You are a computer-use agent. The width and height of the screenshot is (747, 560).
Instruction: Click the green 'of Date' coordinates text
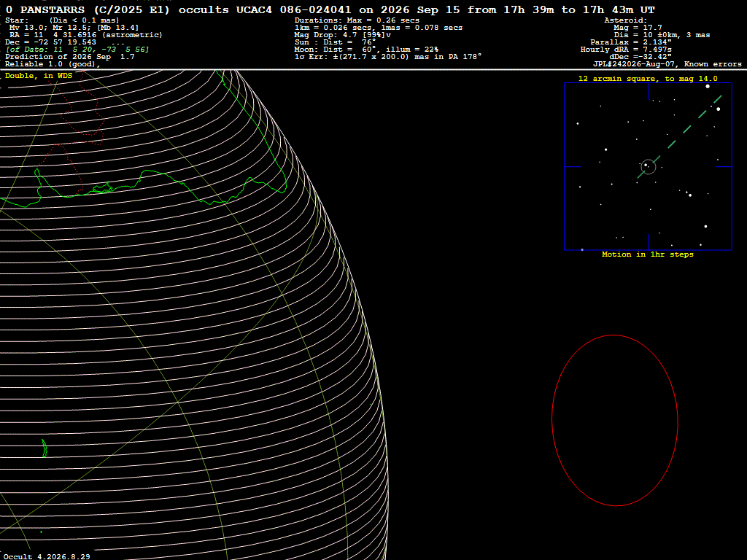pos(77,50)
